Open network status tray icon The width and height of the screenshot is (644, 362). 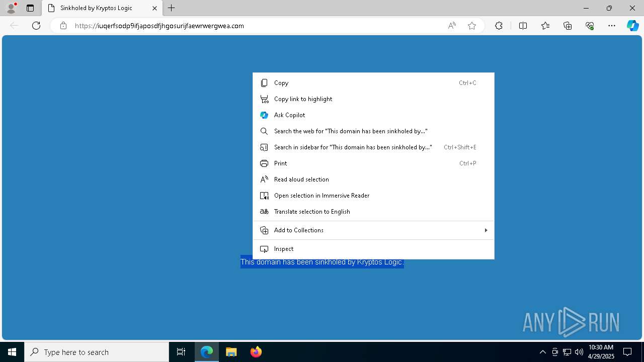click(567, 352)
